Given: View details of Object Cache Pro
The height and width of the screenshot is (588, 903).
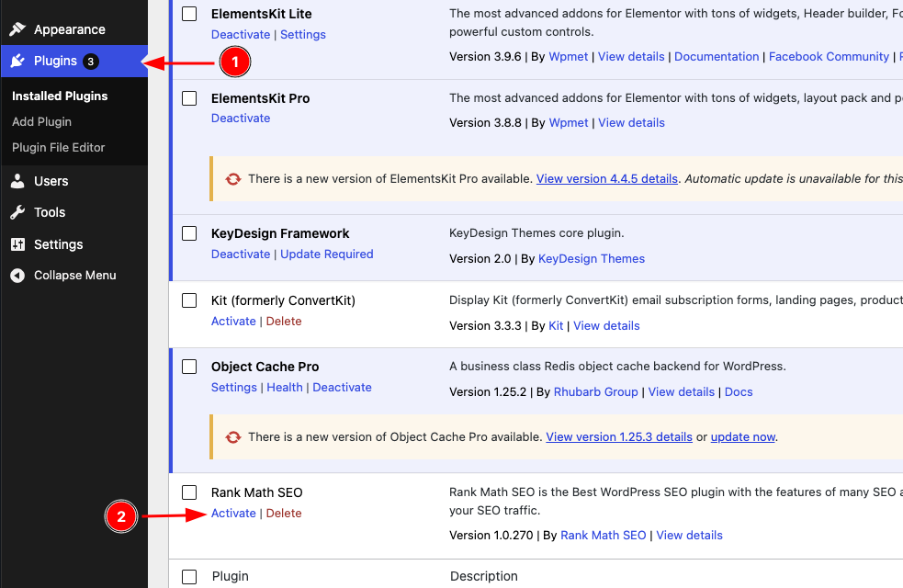Looking at the screenshot, I should pos(682,392).
